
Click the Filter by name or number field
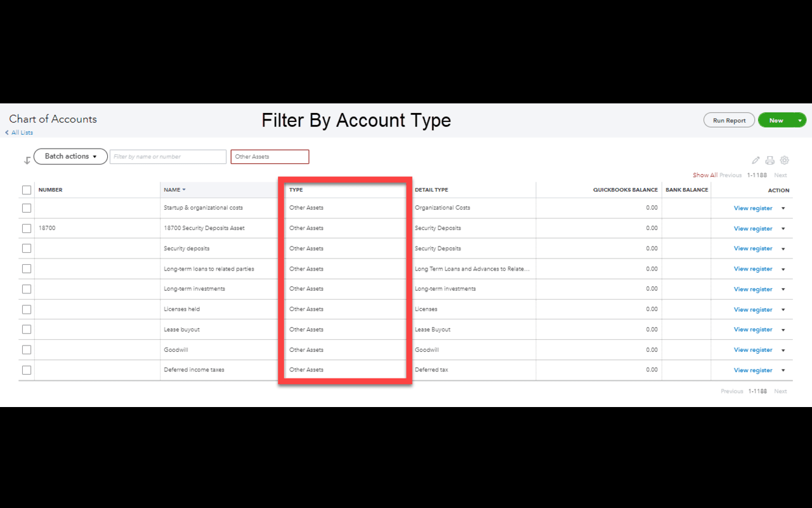click(167, 156)
